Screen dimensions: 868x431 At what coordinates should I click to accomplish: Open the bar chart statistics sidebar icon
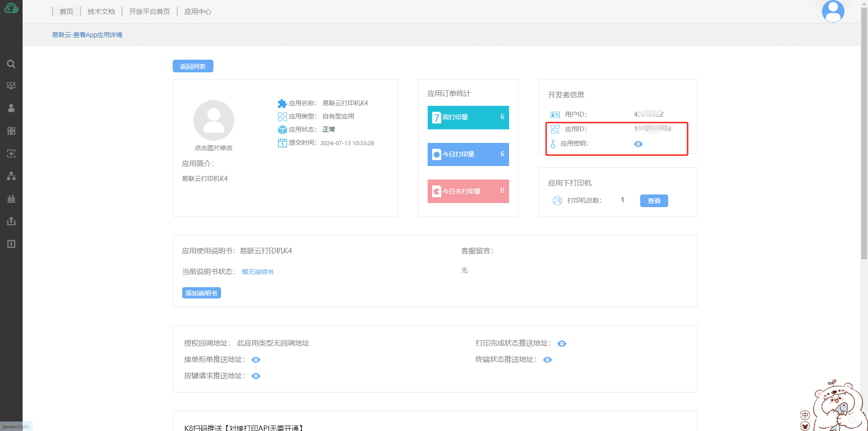(x=11, y=199)
